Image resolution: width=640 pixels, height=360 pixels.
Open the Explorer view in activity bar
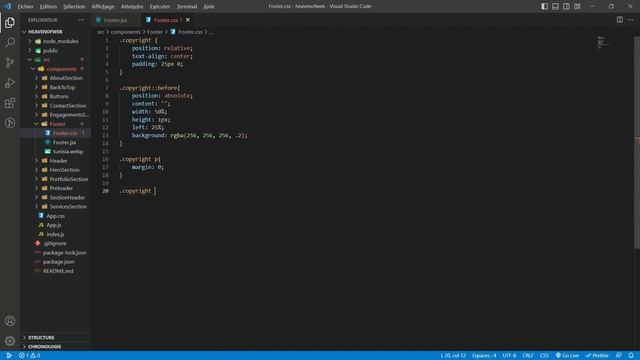(x=10, y=22)
